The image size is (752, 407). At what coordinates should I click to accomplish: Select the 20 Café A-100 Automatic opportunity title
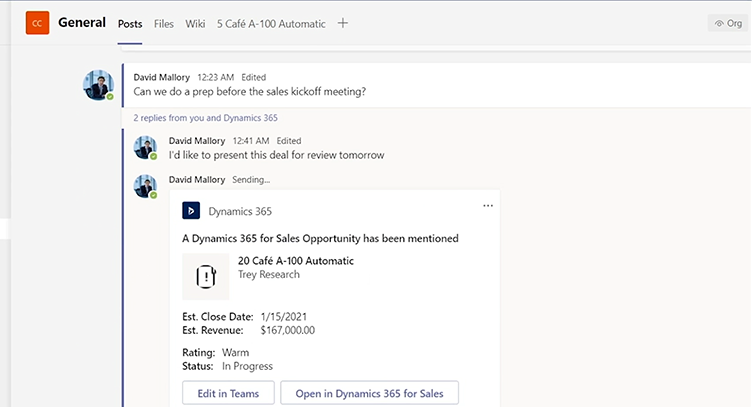click(x=296, y=261)
